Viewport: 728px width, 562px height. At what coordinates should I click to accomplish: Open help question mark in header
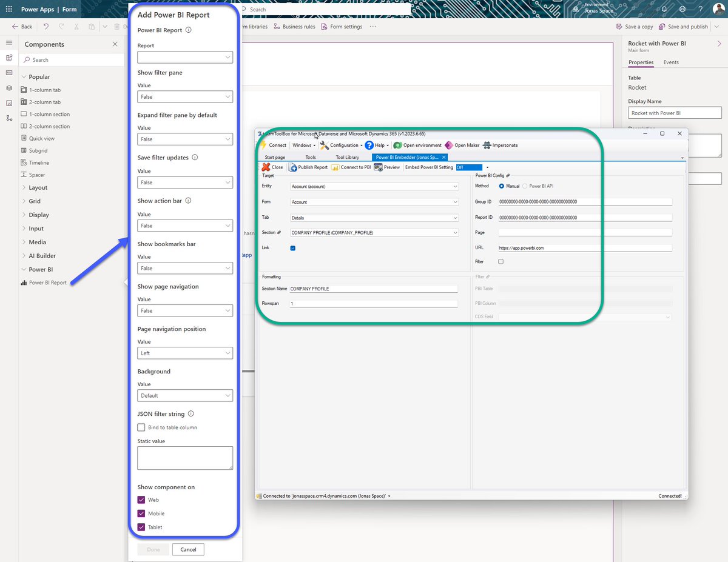pos(700,9)
